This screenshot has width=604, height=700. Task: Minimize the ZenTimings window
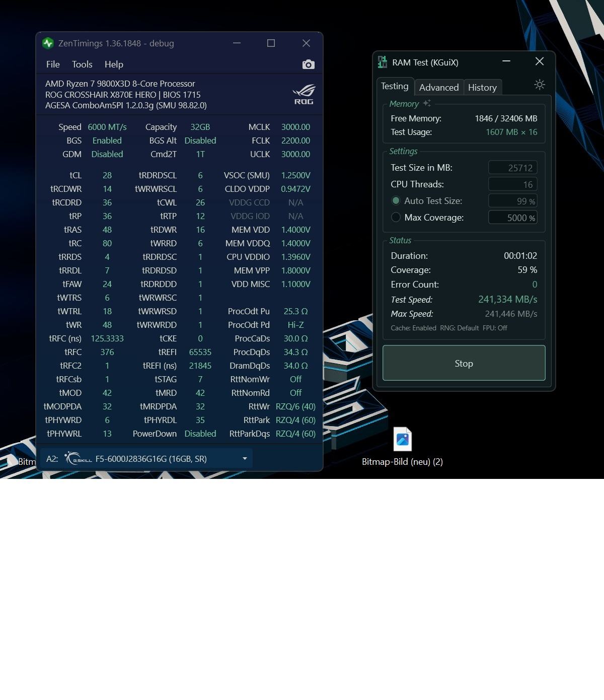tap(237, 43)
